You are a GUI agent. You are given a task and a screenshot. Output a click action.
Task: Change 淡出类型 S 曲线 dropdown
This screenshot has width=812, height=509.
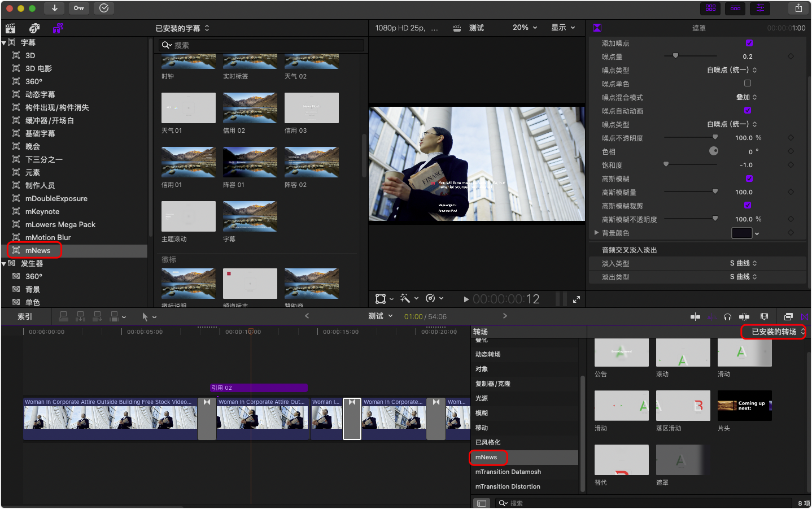(x=743, y=277)
